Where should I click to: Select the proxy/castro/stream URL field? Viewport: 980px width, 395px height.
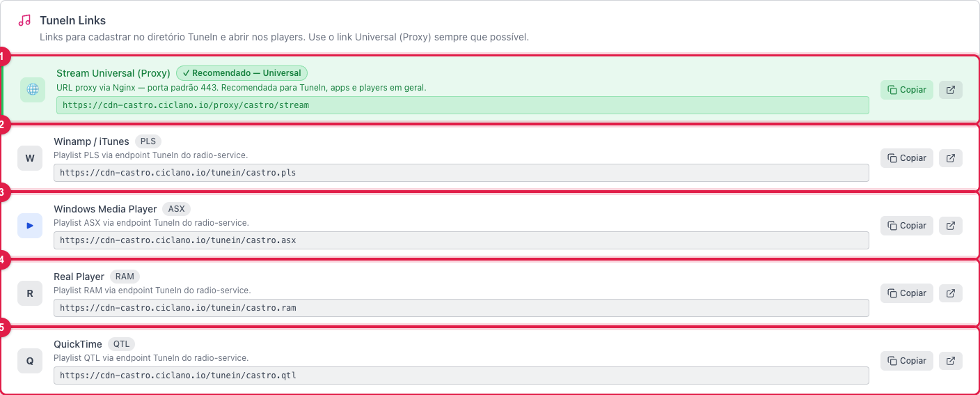(463, 105)
